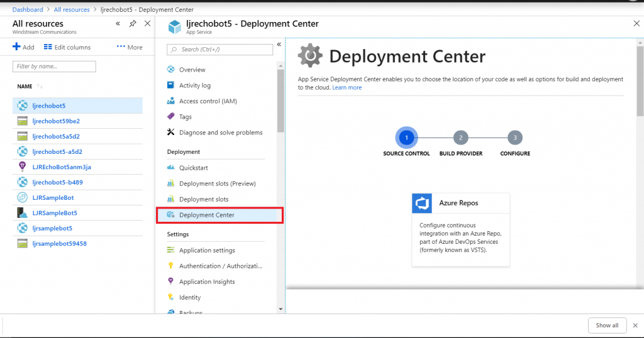644x338 pixels.
Task: Click the menu scrollbar up arrow
Action: 280,65
